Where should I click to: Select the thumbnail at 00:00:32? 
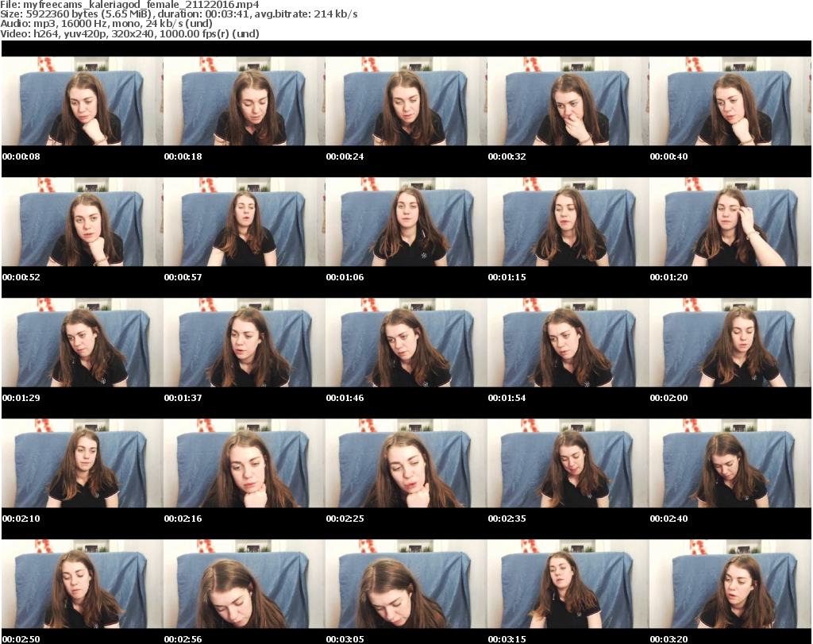coord(568,101)
